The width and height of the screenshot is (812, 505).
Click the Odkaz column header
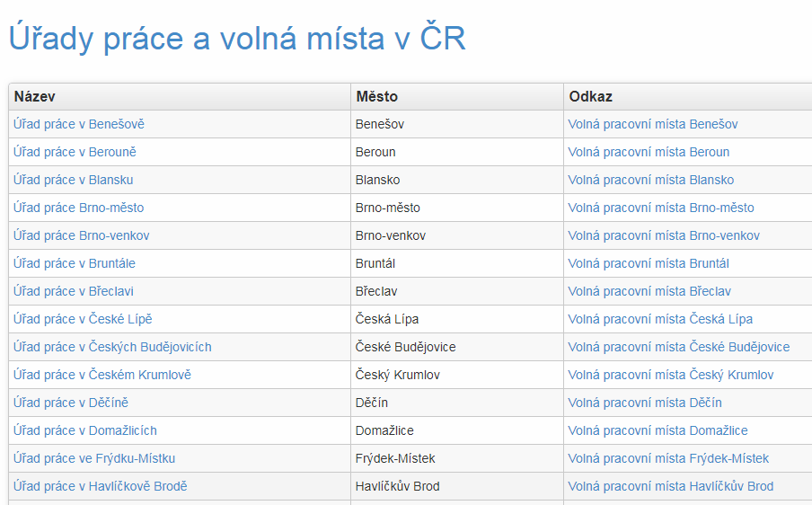[x=590, y=96]
